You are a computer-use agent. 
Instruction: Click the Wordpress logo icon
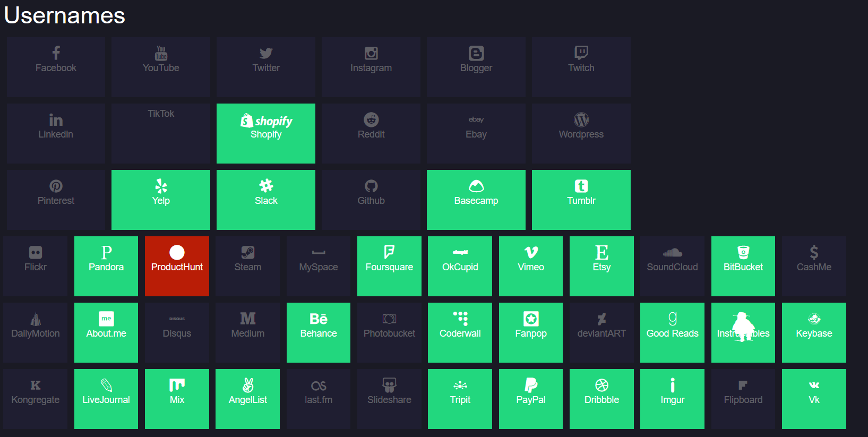pos(581,119)
